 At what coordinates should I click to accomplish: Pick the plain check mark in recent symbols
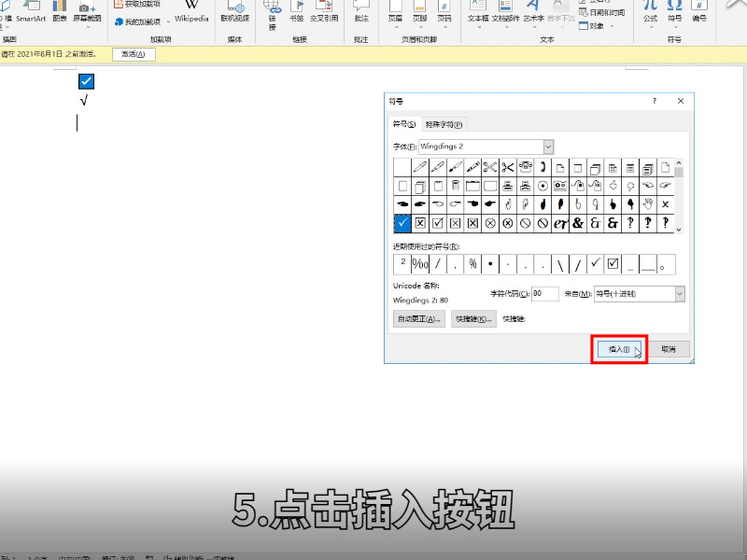click(x=596, y=264)
